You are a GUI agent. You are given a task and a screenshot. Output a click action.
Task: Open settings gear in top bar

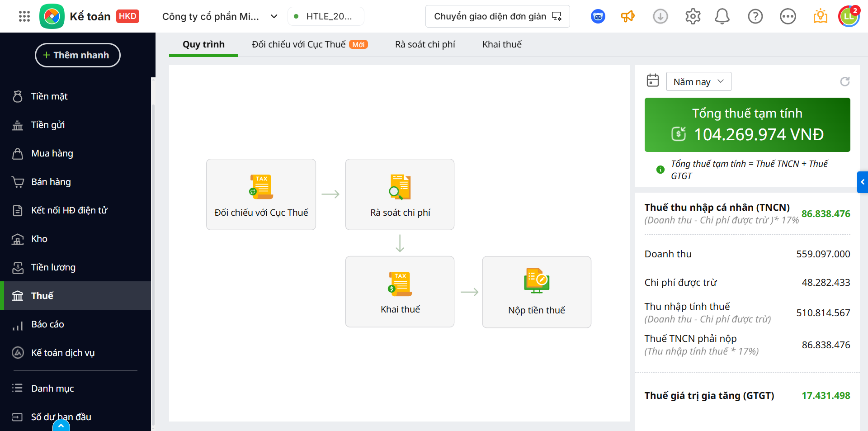pos(693,17)
